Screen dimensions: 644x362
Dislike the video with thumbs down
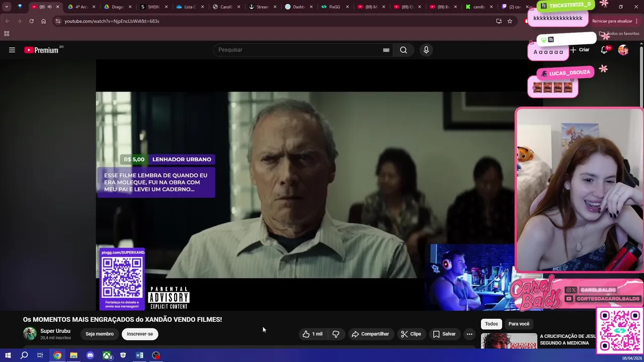point(336,334)
